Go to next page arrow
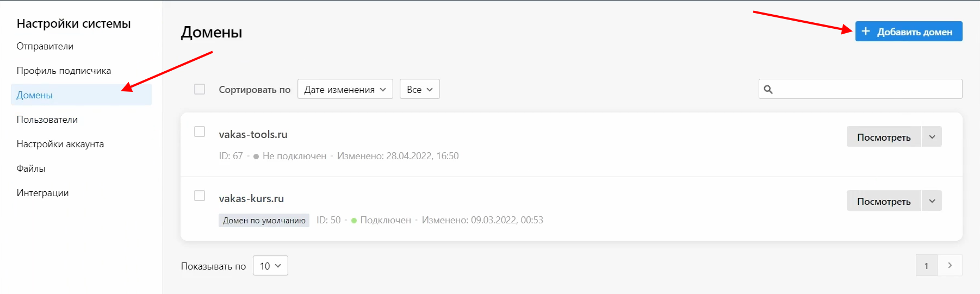Screen dimensions: 980x294 [950, 266]
